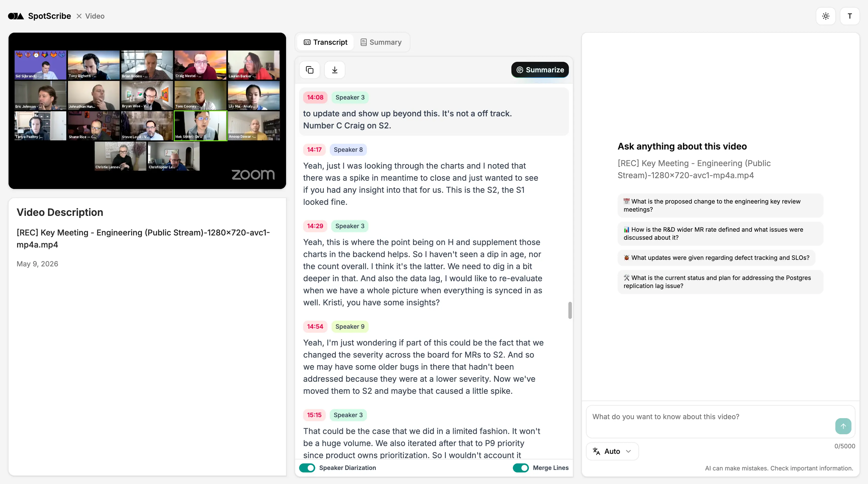
Task: Jump to timestamp 14:08
Action: point(315,98)
